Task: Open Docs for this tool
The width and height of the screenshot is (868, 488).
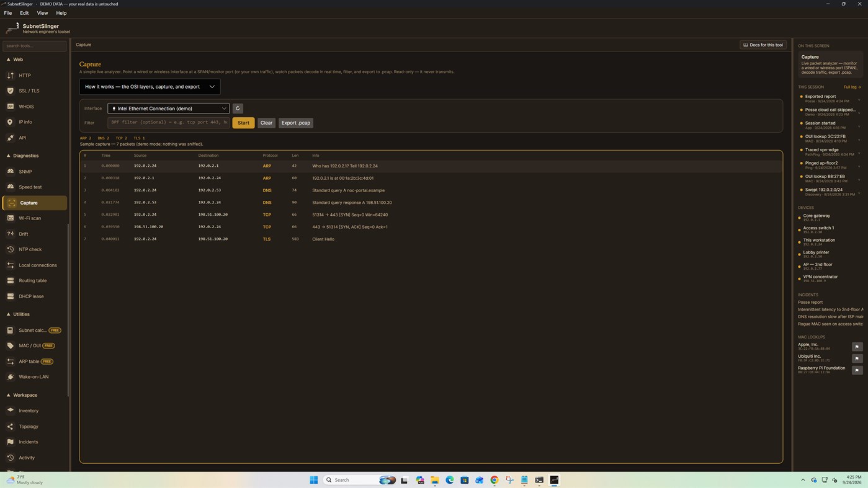Action: tap(763, 45)
